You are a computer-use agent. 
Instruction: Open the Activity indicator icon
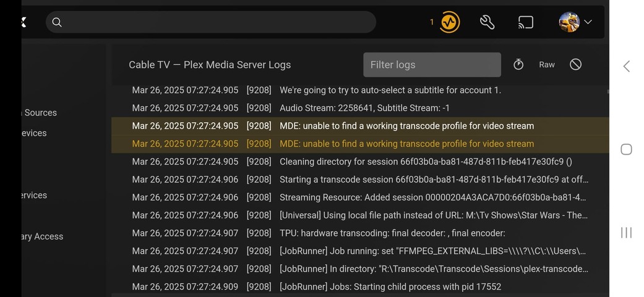tap(450, 22)
